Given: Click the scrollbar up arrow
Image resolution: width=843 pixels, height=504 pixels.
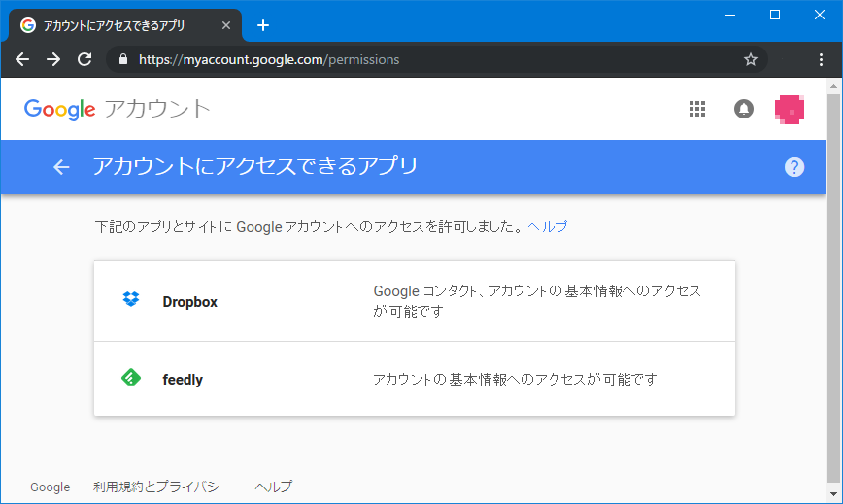Looking at the screenshot, I should point(834,86).
